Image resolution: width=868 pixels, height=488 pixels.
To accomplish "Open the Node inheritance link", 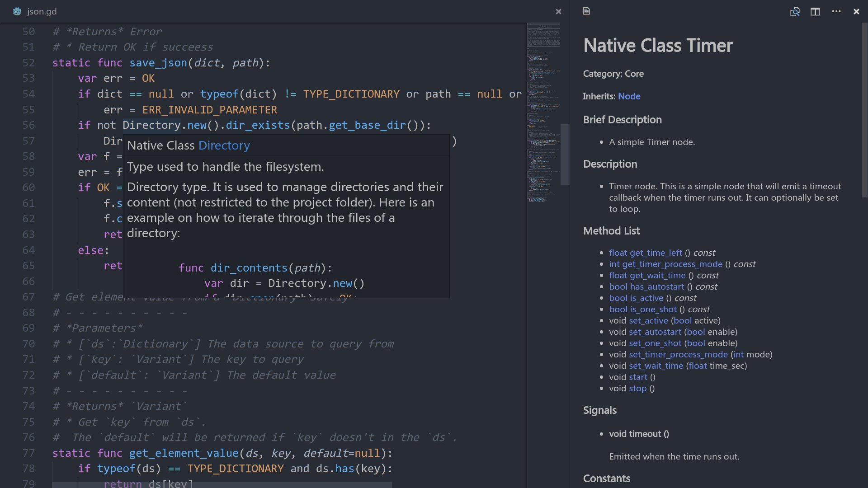I will [630, 96].
